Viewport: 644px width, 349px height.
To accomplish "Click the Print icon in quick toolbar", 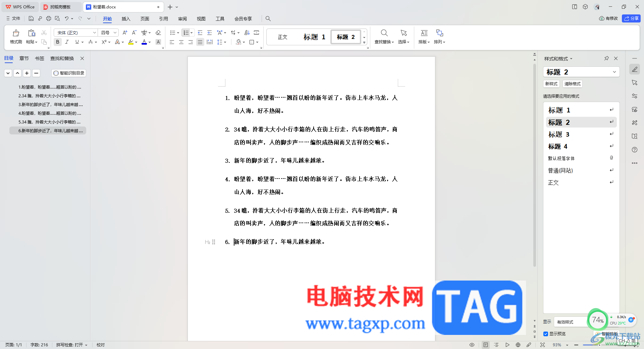I will (x=49, y=18).
